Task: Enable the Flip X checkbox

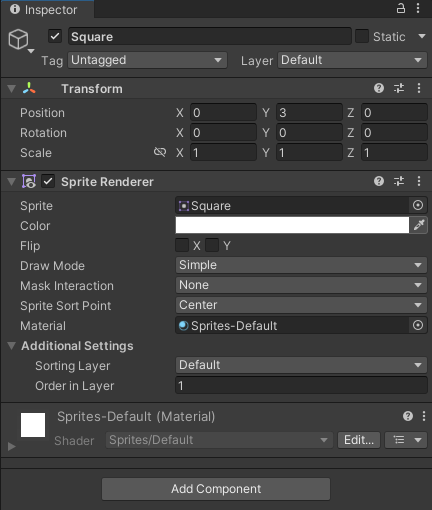Action: [182, 245]
